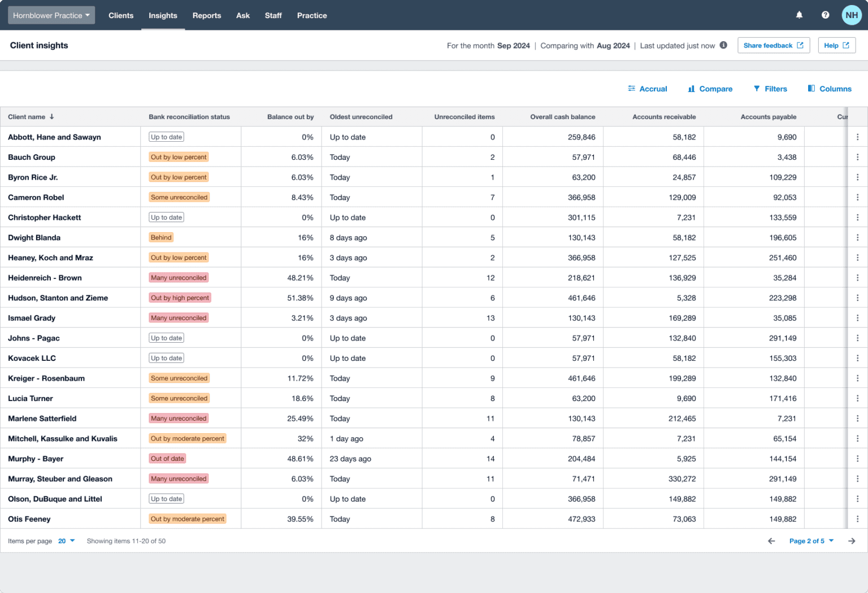The height and width of the screenshot is (593, 868).
Task: Click the Share feedback button
Action: (x=773, y=45)
